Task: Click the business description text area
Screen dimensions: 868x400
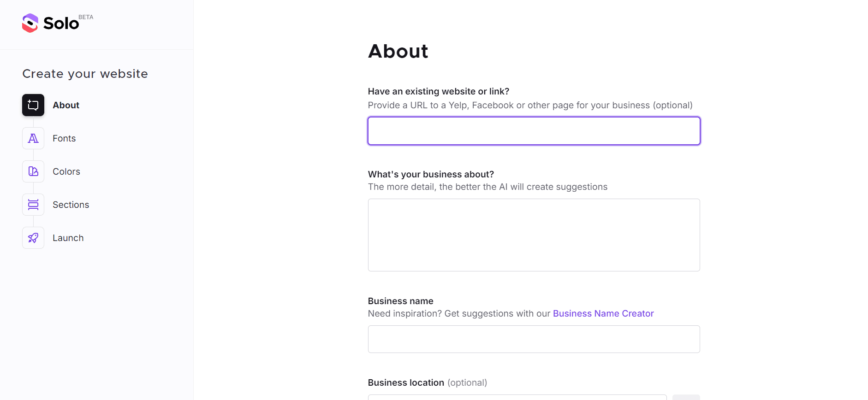Action: click(533, 235)
